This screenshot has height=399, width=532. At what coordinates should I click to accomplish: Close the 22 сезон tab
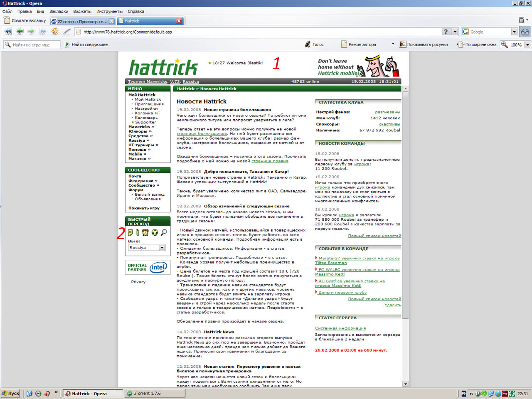112,21
